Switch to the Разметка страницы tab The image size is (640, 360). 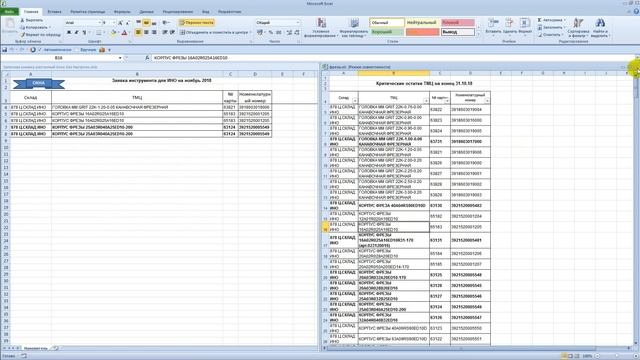tap(88, 12)
